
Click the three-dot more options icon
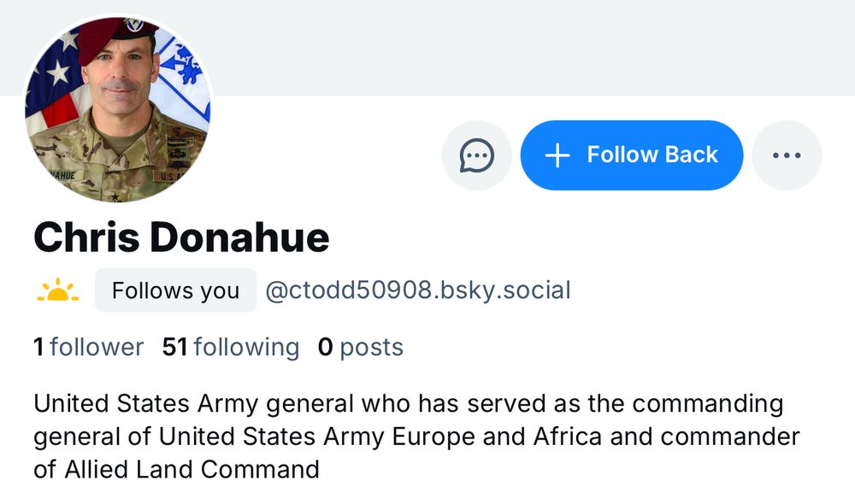[x=787, y=155]
